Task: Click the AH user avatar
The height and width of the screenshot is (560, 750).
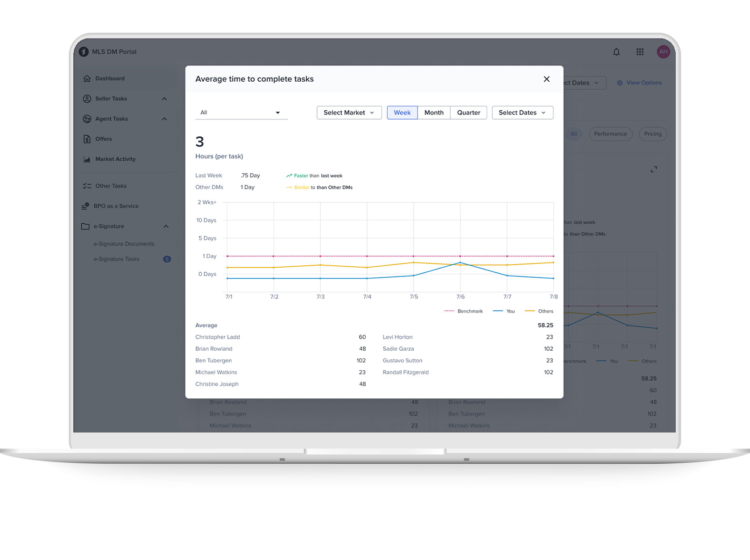Action: [663, 52]
